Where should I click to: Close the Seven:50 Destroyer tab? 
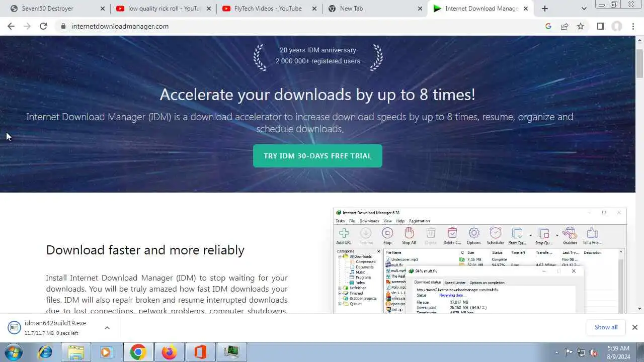(103, 9)
